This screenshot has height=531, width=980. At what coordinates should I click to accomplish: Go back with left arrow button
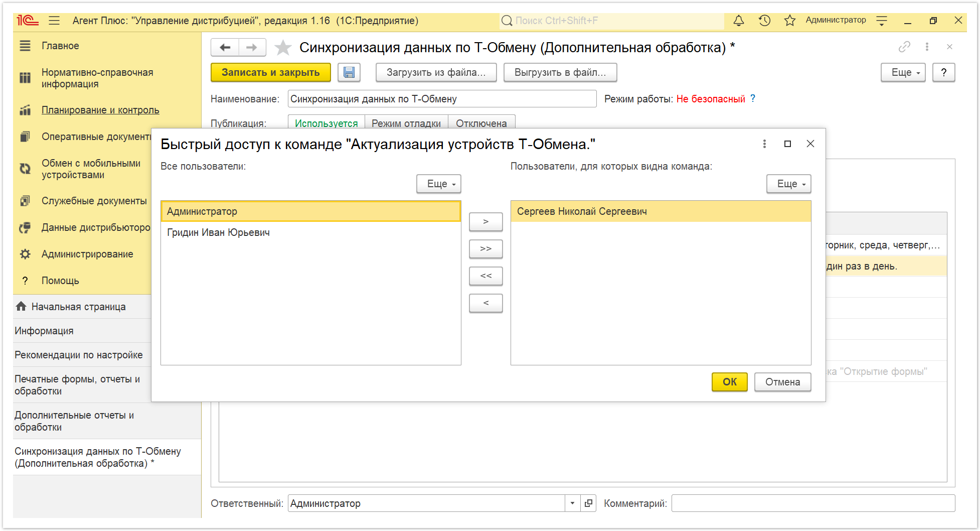point(225,47)
